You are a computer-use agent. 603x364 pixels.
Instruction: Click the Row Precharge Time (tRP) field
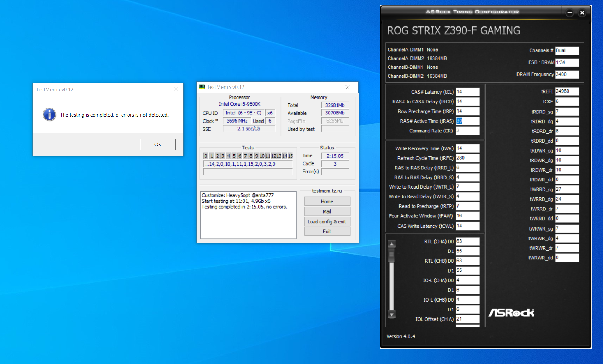click(x=468, y=111)
